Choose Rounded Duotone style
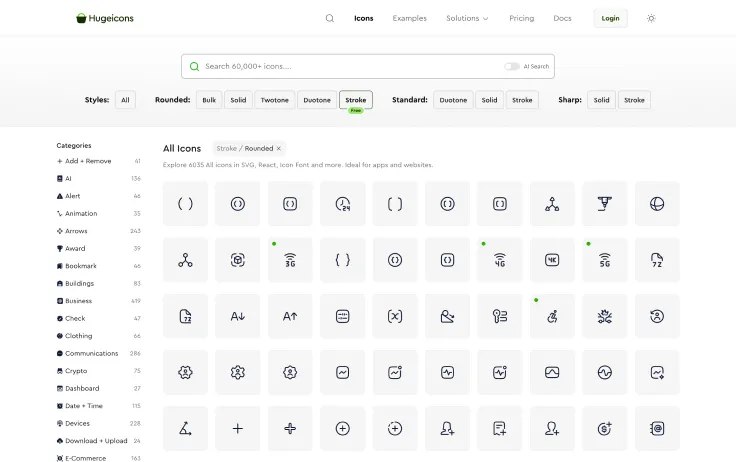This screenshot has height=462, width=736. pos(317,100)
